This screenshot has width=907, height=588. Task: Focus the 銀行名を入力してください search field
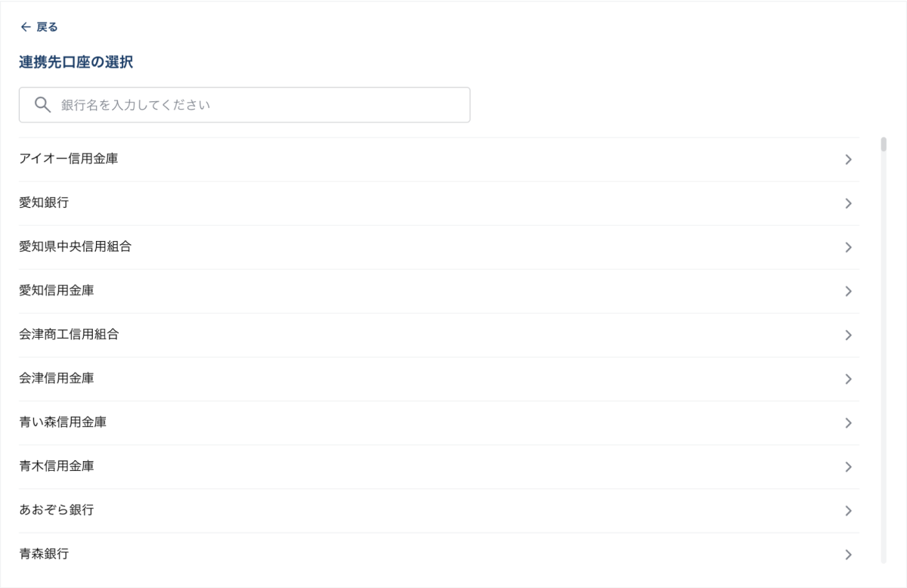click(x=257, y=105)
